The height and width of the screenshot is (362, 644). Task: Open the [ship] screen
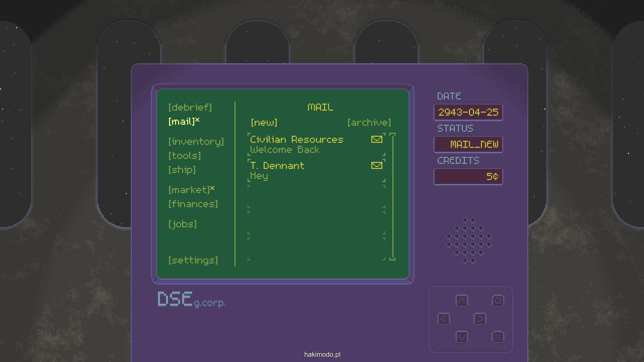[x=182, y=170]
